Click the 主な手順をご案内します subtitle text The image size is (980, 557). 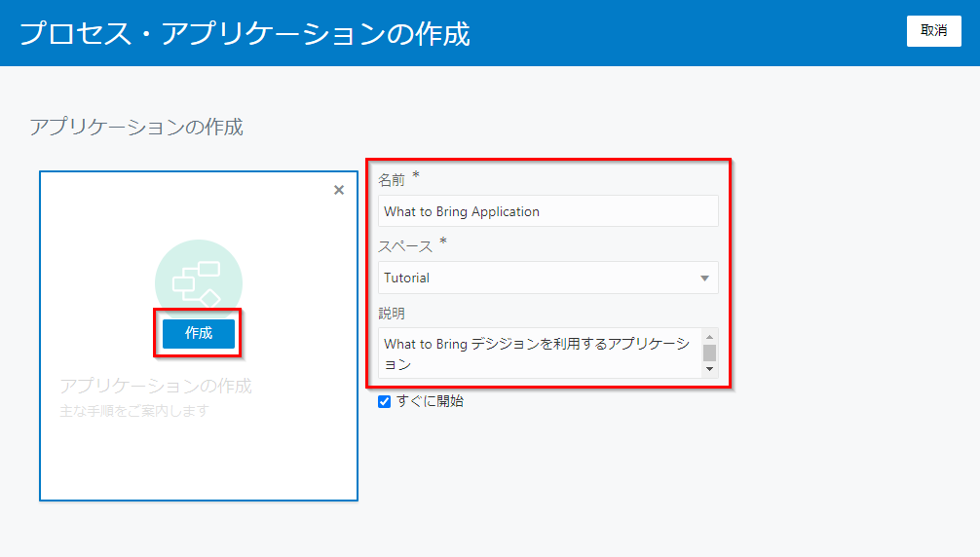[134, 411]
